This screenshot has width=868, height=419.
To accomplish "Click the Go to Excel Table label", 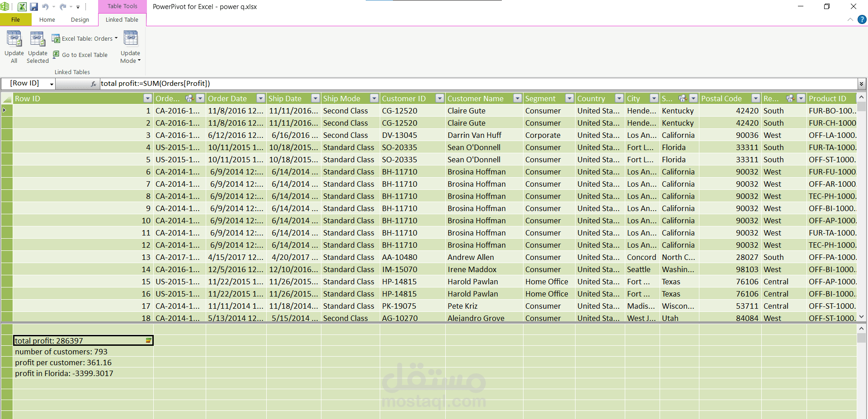I will pos(85,55).
